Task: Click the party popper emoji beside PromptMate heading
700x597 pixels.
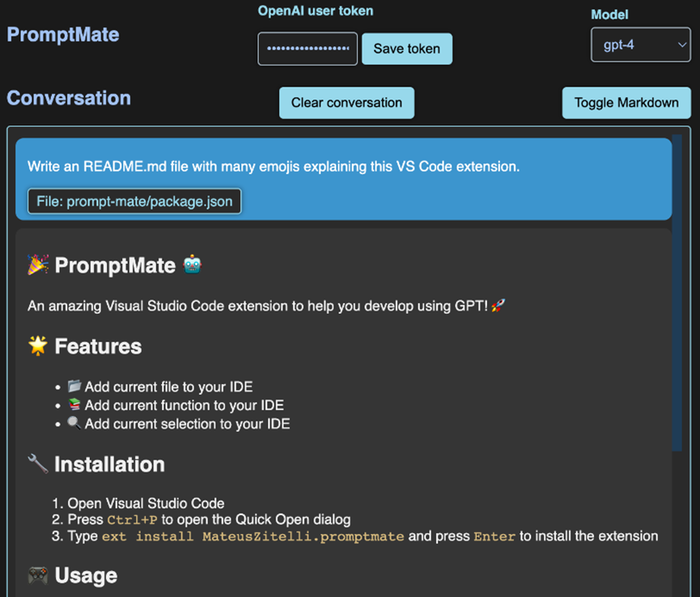Action: click(38, 265)
